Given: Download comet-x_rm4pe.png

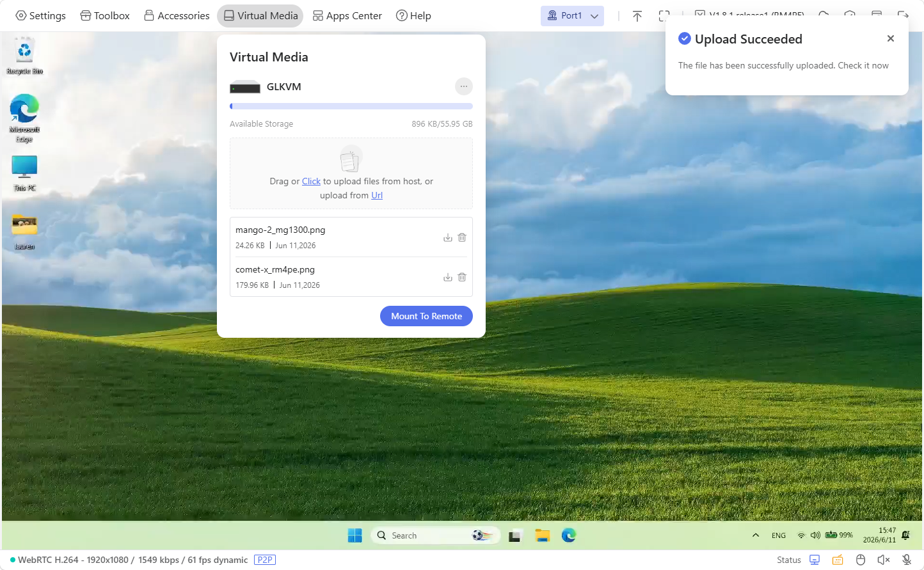Looking at the screenshot, I should coord(448,277).
